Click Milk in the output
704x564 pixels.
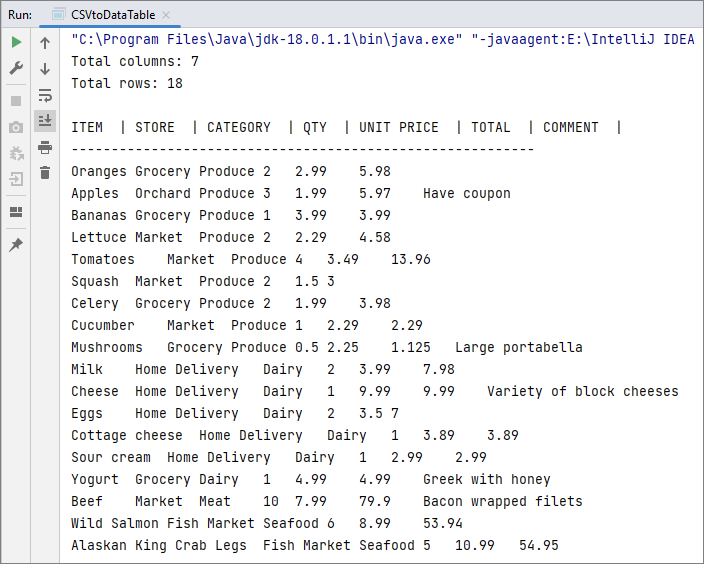(87, 370)
